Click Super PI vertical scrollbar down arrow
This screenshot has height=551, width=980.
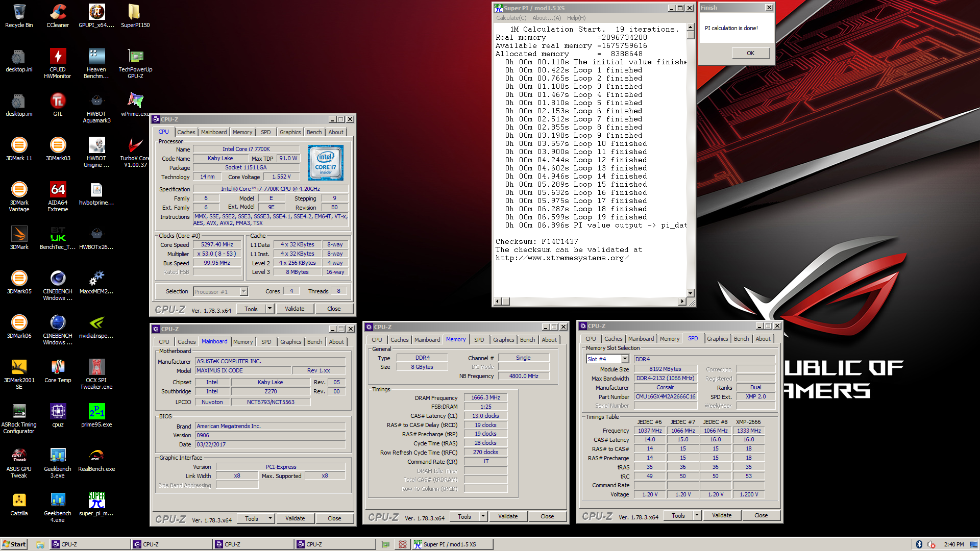(691, 293)
